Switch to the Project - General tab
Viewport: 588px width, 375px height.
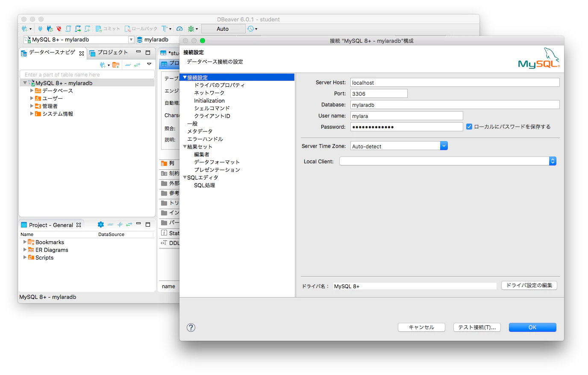pyautogui.click(x=51, y=225)
